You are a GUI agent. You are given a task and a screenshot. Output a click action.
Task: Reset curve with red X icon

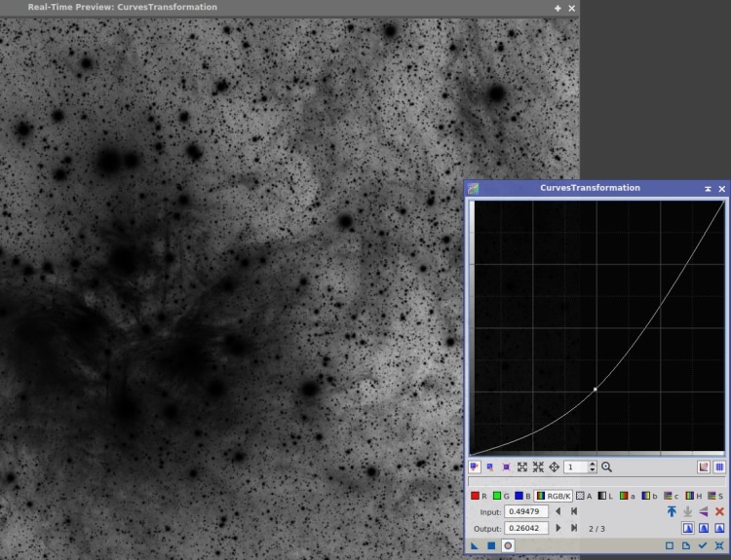coord(719,511)
